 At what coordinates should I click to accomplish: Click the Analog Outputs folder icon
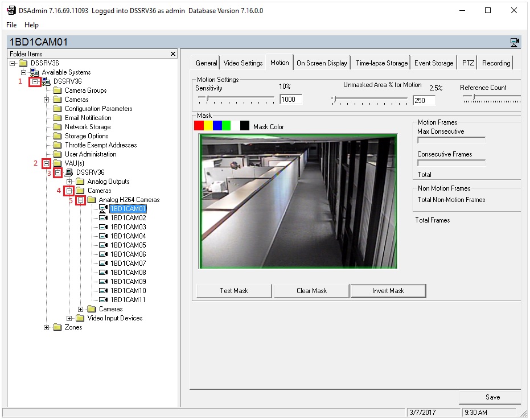tap(81, 181)
